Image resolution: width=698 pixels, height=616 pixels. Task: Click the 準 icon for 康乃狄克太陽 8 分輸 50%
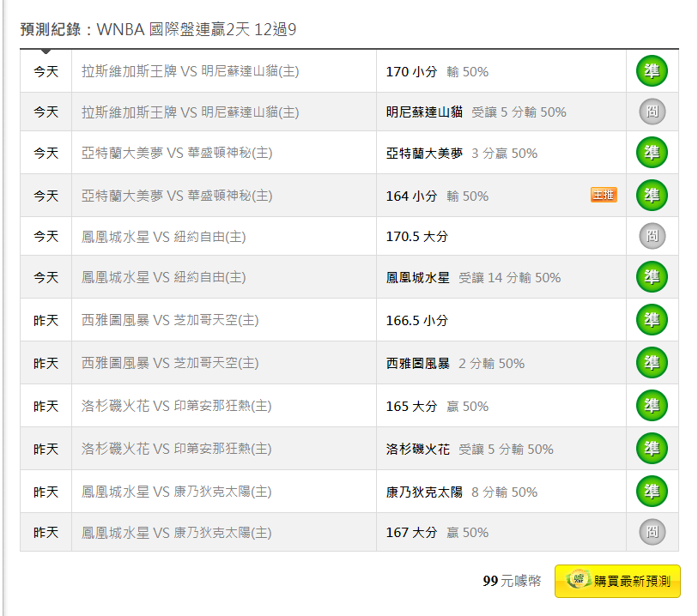pyautogui.click(x=652, y=491)
